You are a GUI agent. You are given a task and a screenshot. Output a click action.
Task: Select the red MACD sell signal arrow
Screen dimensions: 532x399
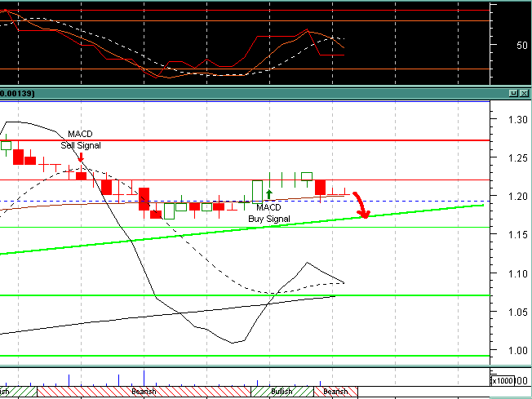pos(81,157)
